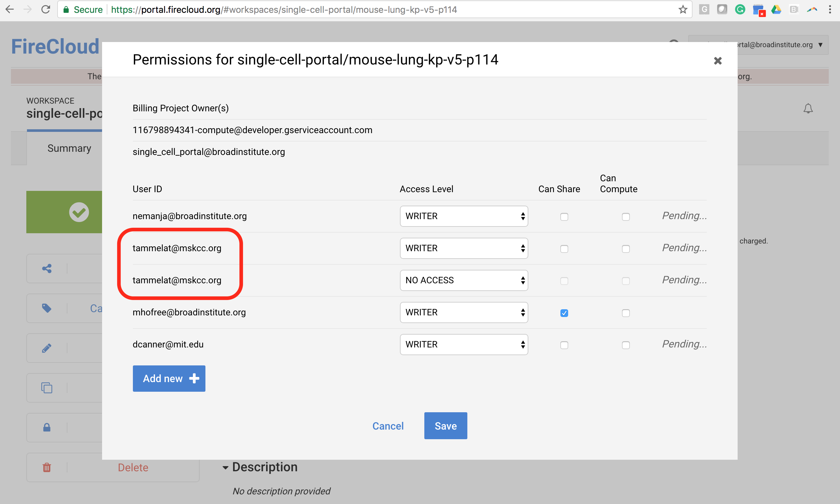Open the NO ACCESS level dropdown

(x=464, y=280)
